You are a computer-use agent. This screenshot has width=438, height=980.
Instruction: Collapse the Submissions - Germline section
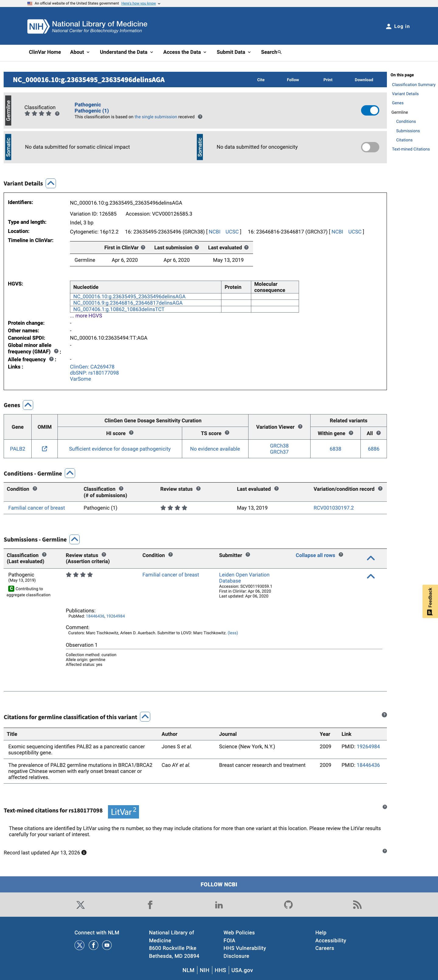[x=75, y=539]
